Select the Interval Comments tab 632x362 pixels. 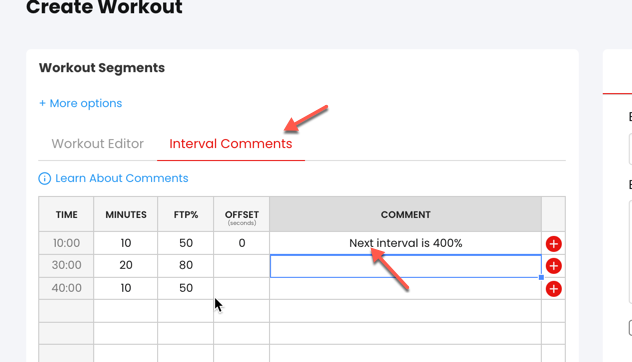point(231,144)
